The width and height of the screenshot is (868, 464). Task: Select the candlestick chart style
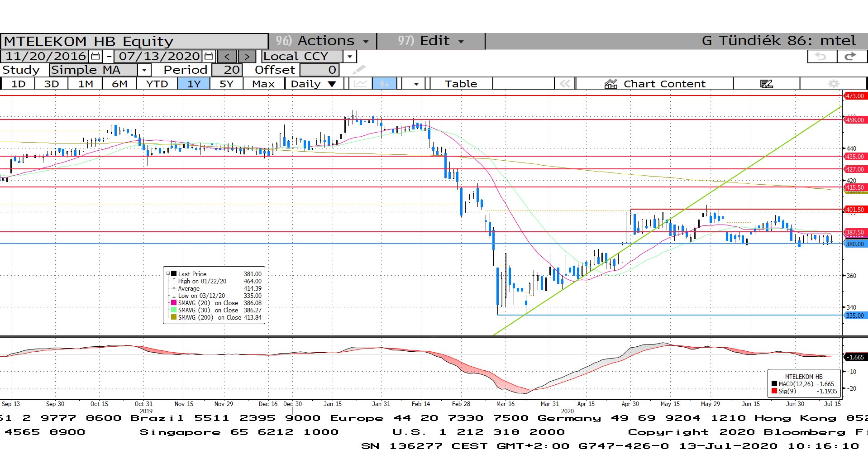384,84
